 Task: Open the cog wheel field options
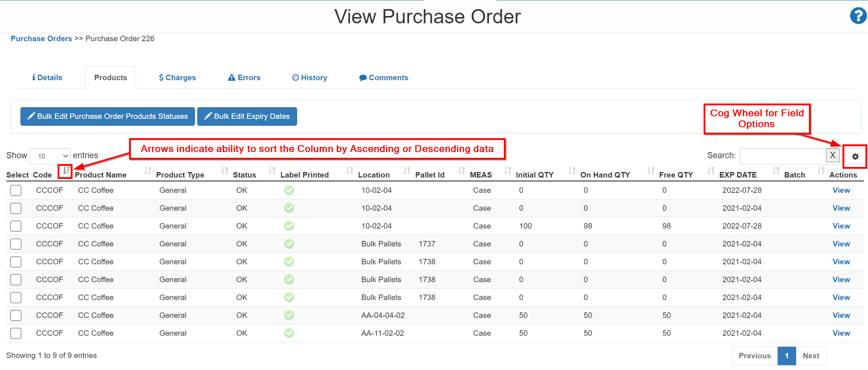pyautogui.click(x=855, y=156)
